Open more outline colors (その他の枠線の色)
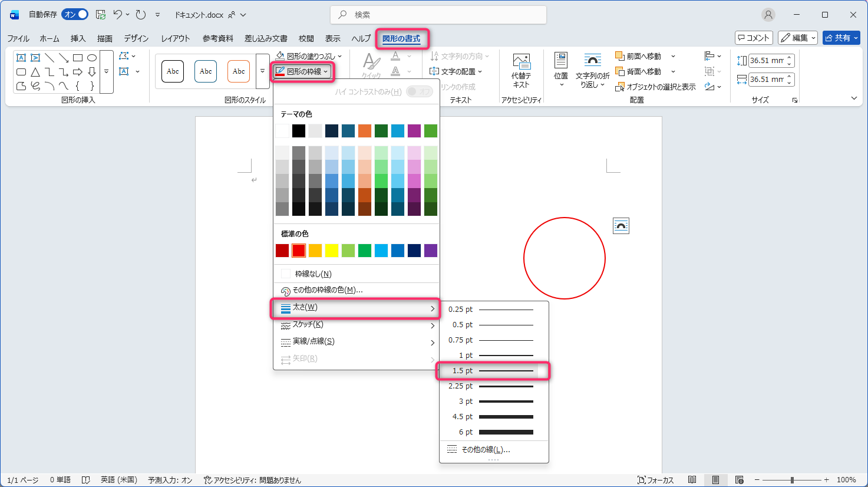 pos(328,290)
